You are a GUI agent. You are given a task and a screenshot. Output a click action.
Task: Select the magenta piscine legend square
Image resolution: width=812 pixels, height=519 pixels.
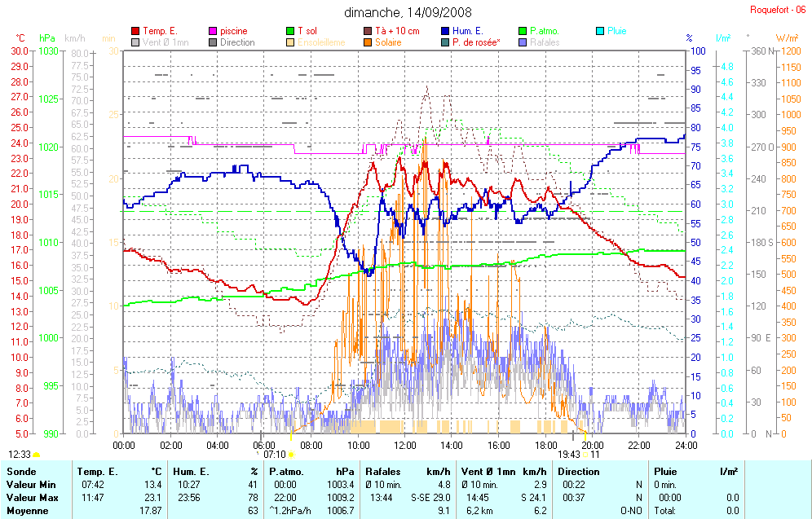[x=213, y=31]
